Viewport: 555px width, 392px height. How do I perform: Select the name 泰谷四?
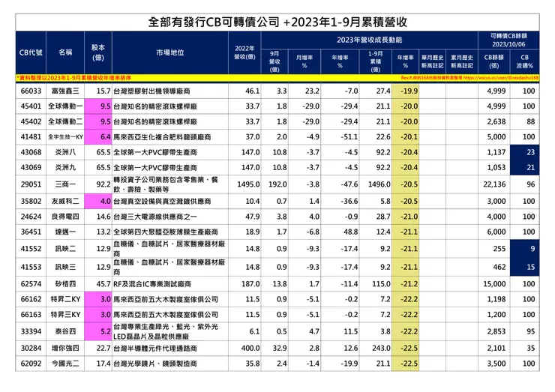[65, 331]
